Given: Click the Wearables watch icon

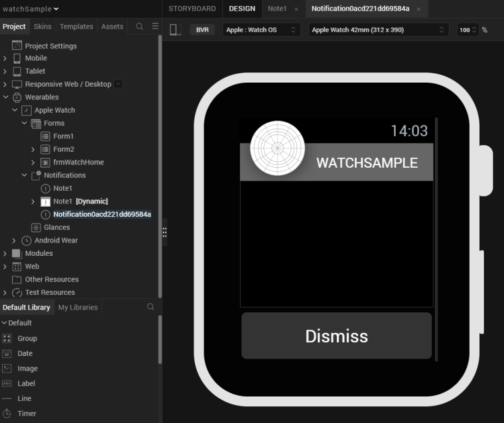Looking at the screenshot, I should pyautogui.click(x=17, y=97).
